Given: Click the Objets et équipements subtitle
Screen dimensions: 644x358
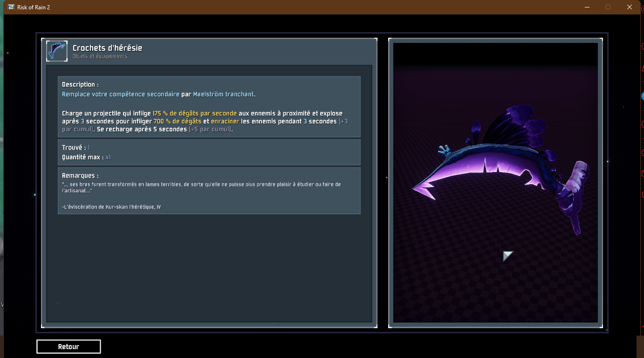Looking at the screenshot, I should [x=100, y=56].
